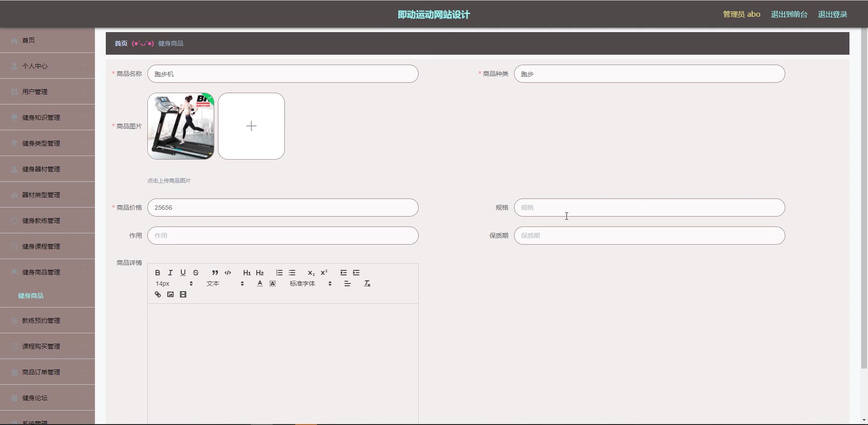Insert a blockquote in the editor
868x425 pixels.
(x=215, y=273)
